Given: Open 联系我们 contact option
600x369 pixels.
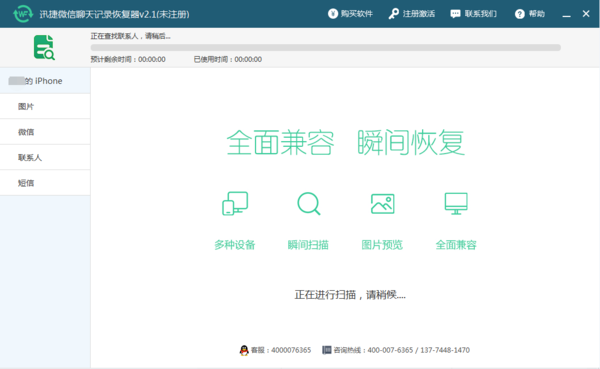Looking at the screenshot, I should 473,14.
